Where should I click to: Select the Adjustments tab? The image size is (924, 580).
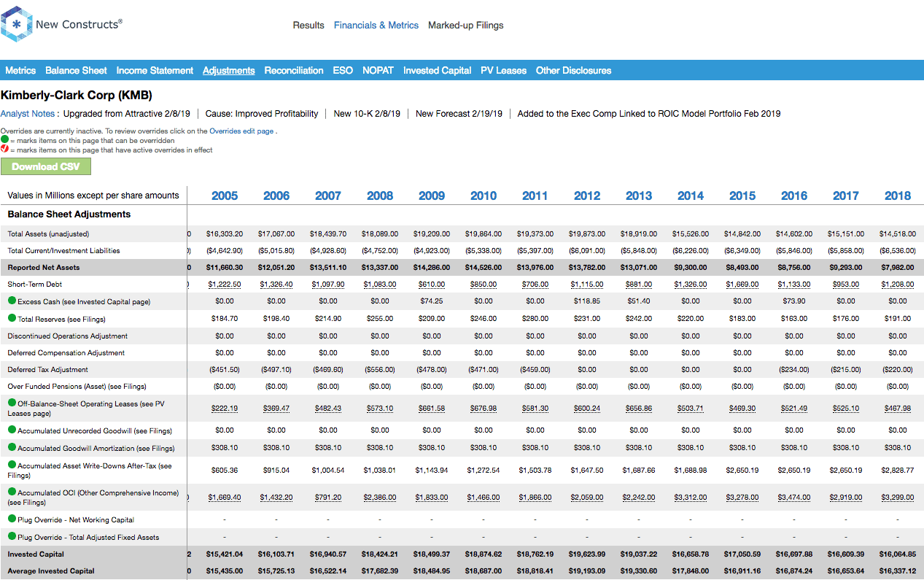tap(229, 71)
